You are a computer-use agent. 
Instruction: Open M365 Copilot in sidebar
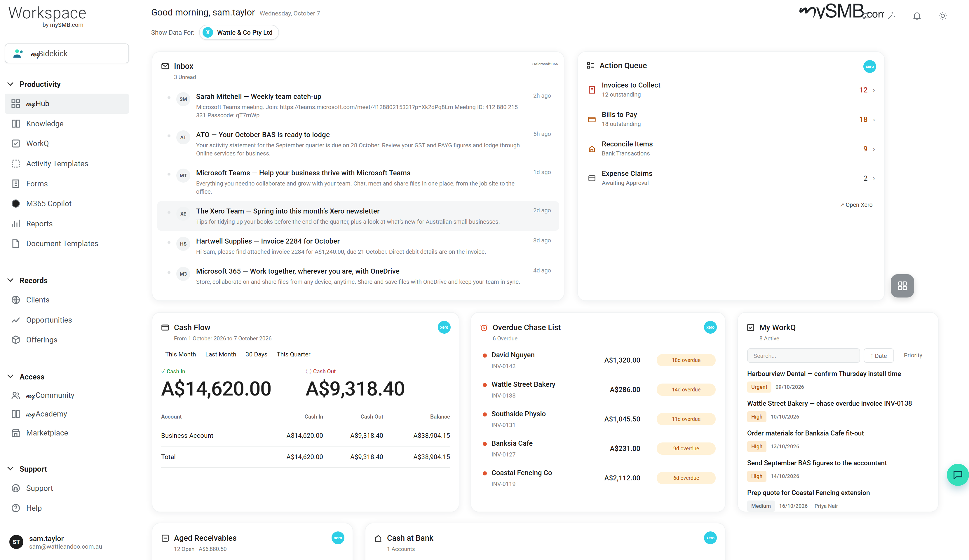coord(67,204)
